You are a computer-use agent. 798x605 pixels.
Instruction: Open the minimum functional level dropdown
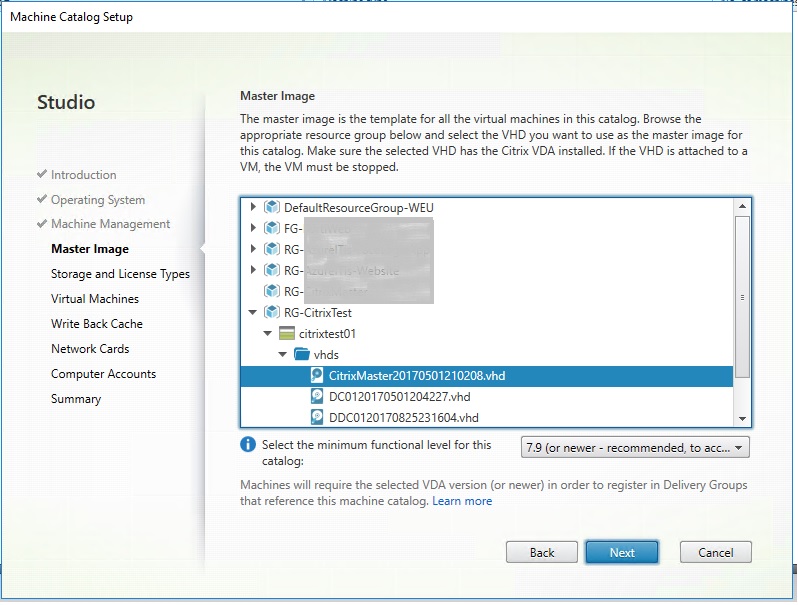(x=635, y=448)
